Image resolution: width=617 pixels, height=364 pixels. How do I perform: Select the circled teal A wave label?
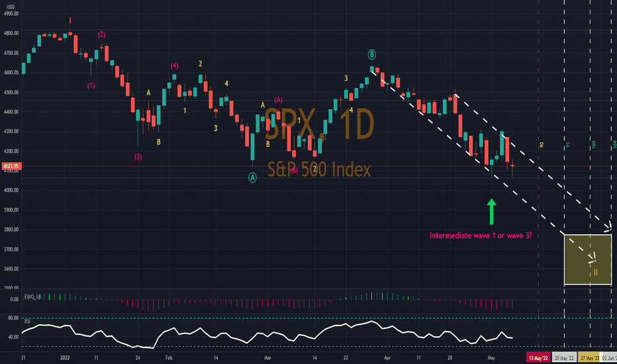coord(253,178)
